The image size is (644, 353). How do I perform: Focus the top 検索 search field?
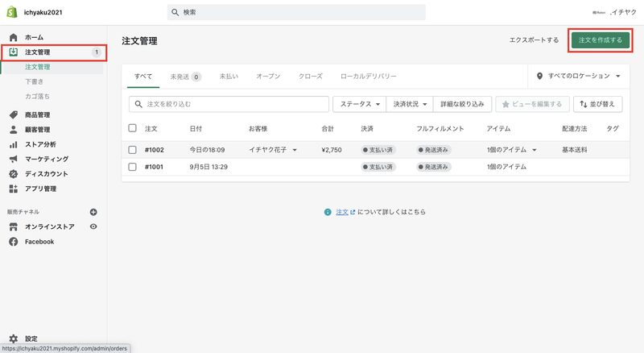click(x=296, y=12)
